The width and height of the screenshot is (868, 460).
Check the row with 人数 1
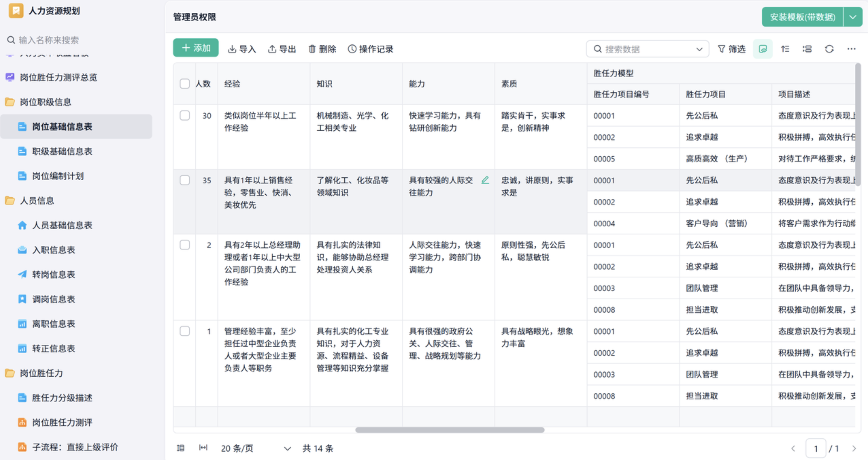click(x=185, y=331)
